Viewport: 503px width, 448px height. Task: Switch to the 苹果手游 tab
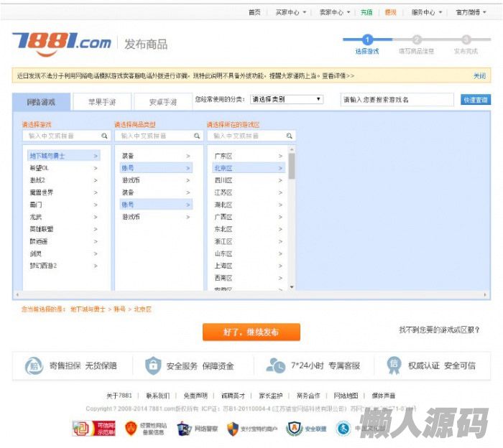click(x=102, y=102)
